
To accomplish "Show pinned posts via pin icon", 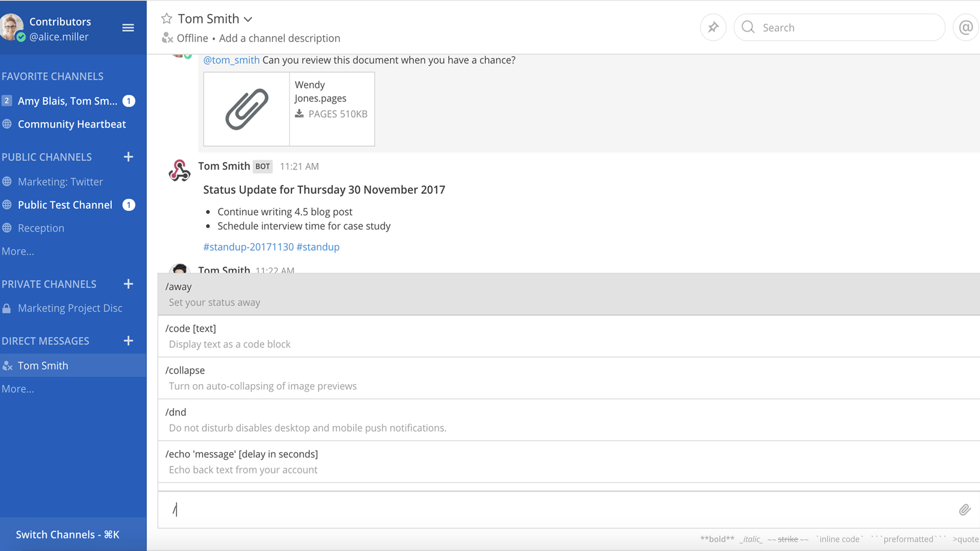I will [x=713, y=28].
